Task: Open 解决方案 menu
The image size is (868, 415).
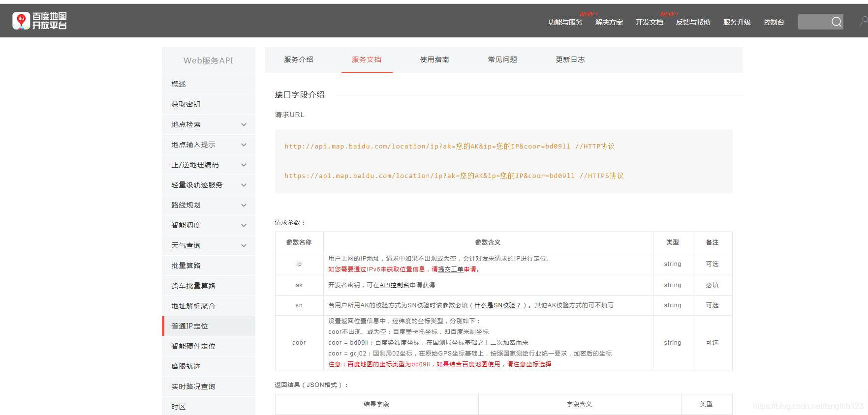Action: [609, 22]
